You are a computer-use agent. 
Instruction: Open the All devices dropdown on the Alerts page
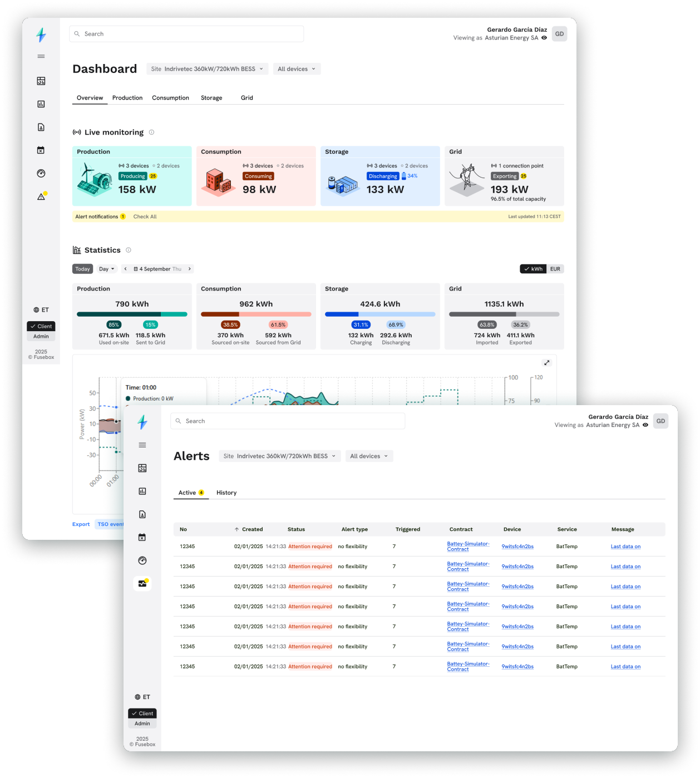[369, 456]
